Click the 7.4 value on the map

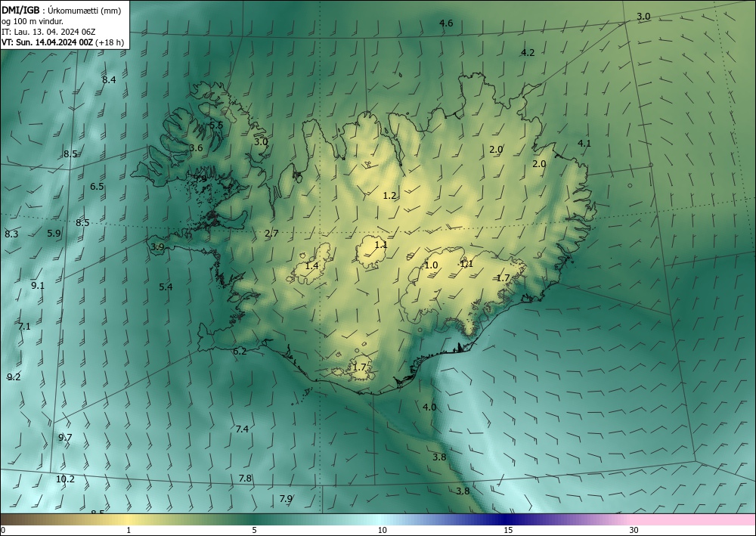pos(242,429)
